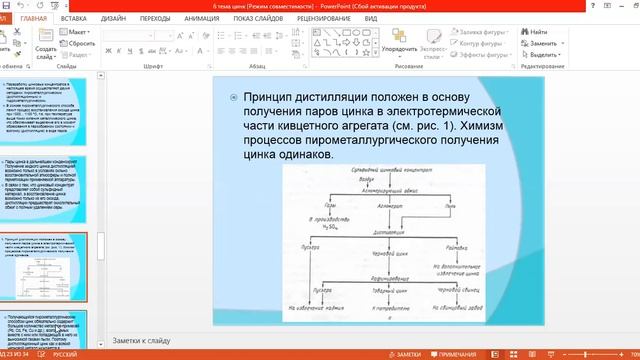The image size is (640, 360).
Task: Align text left in paragraph group
Action: click(x=221, y=51)
